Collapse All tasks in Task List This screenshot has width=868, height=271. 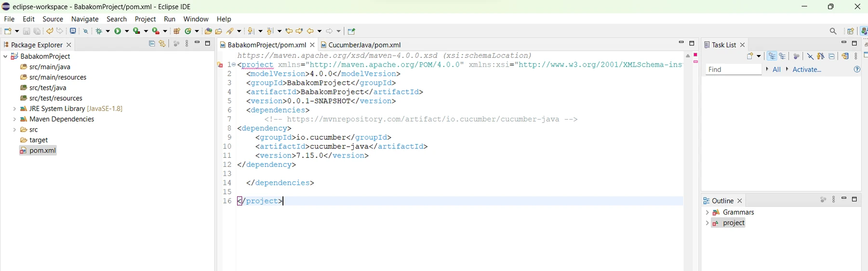pos(832,56)
